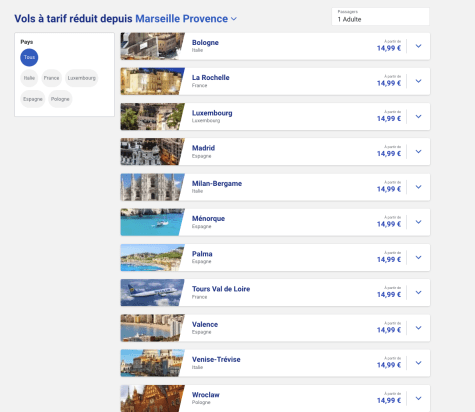Filter destinations by Espagne
This screenshot has height=412, width=475.
pyautogui.click(x=33, y=99)
